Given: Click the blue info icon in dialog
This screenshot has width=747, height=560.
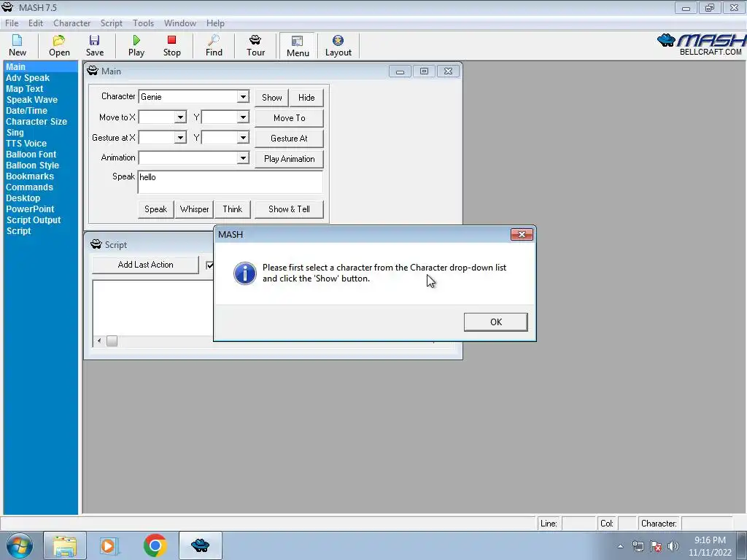Looking at the screenshot, I should 245,273.
